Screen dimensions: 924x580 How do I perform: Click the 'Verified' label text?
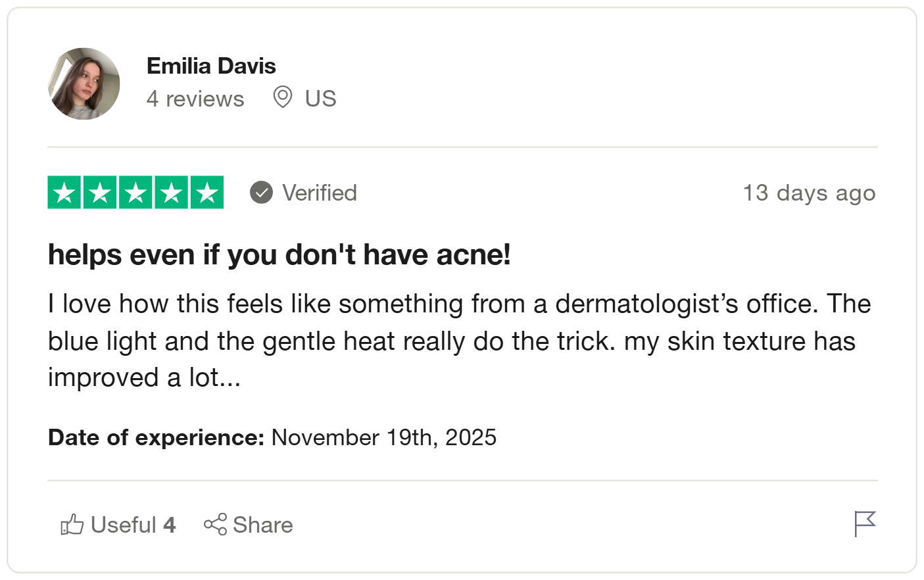(320, 193)
